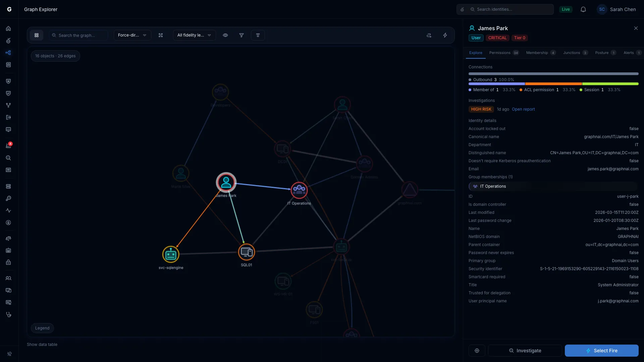644x362 pixels.
Task: Click the Member of purple bar segment
Action: point(497,84)
